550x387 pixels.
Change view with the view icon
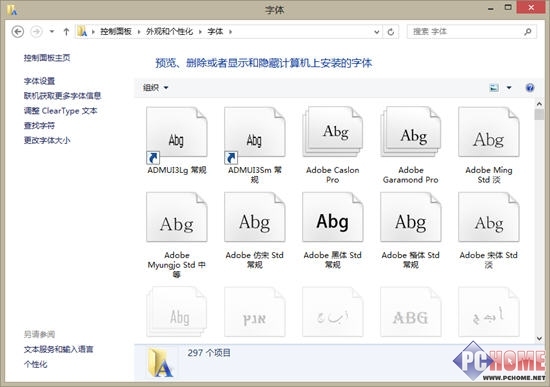[x=494, y=88]
